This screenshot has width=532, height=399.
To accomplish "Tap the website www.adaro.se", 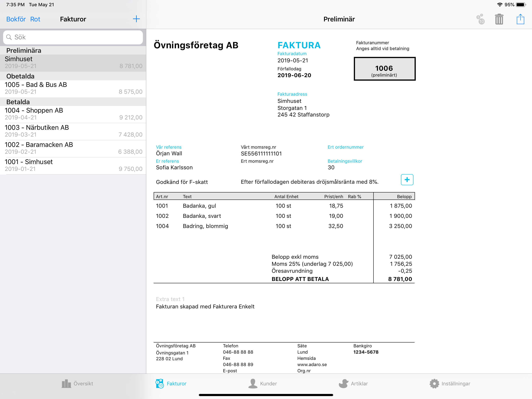I will click(x=312, y=365).
